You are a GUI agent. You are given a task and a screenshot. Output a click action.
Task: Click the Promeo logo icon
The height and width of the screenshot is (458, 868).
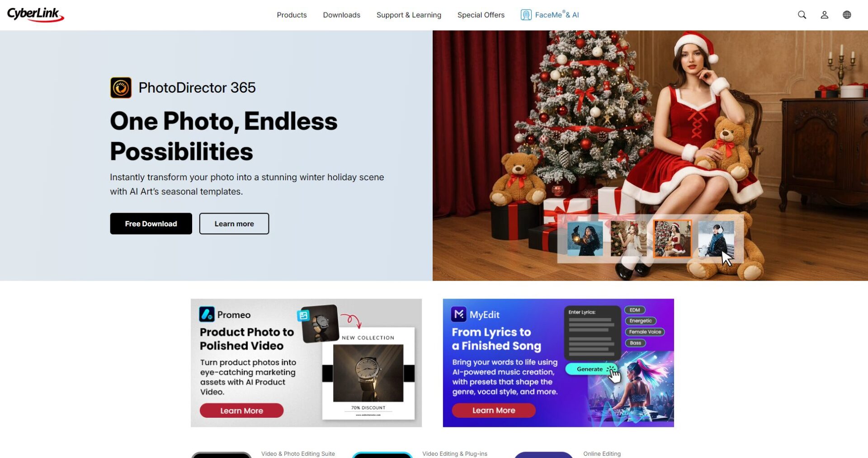point(207,314)
